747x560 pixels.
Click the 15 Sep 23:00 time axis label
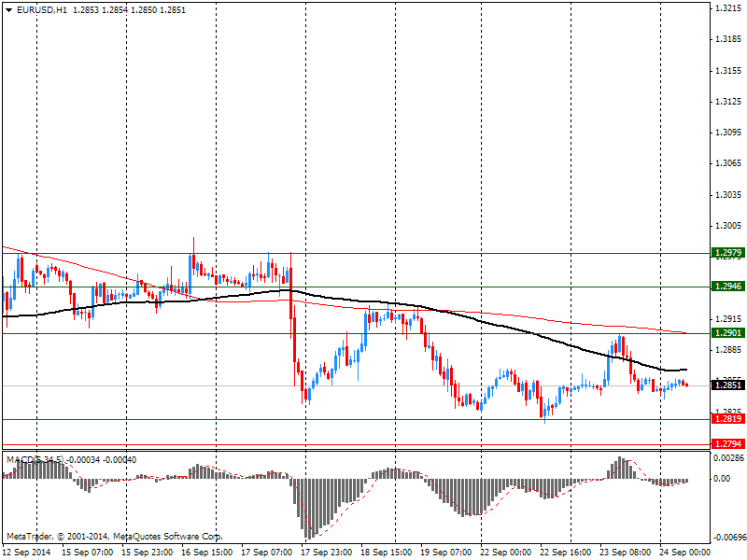pos(148,553)
